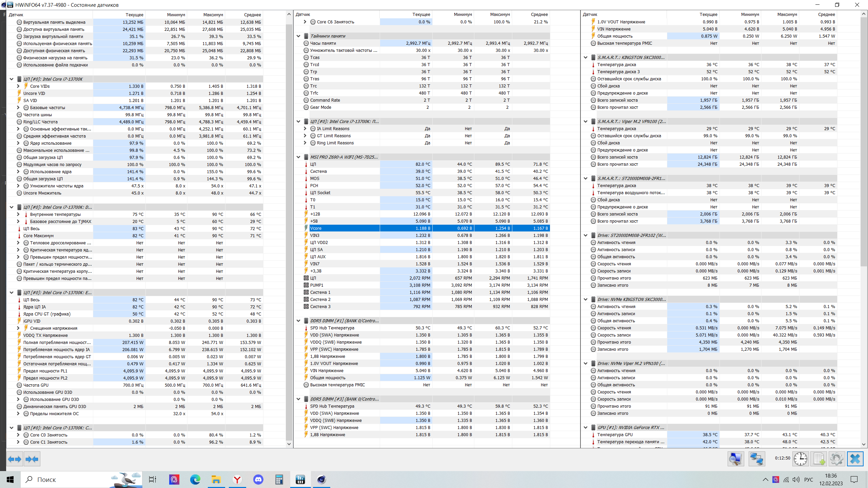868x488 pixels.
Task: Open sensor settings gear icon
Action: tap(836, 459)
